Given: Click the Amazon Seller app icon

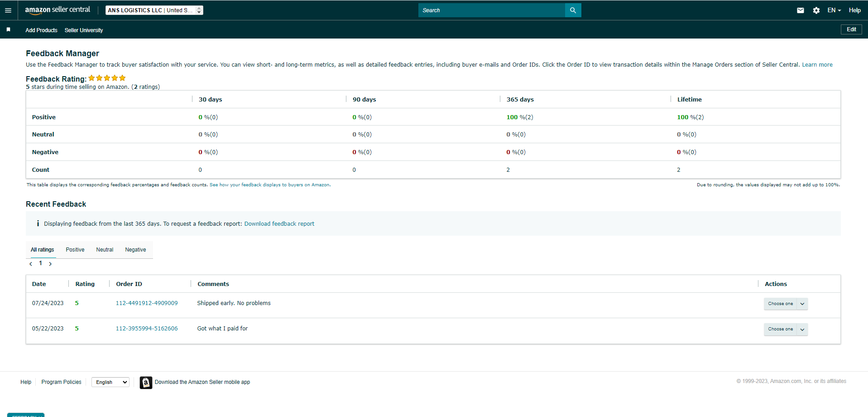Looking at the screenshot, I should [x=146, y=383].
